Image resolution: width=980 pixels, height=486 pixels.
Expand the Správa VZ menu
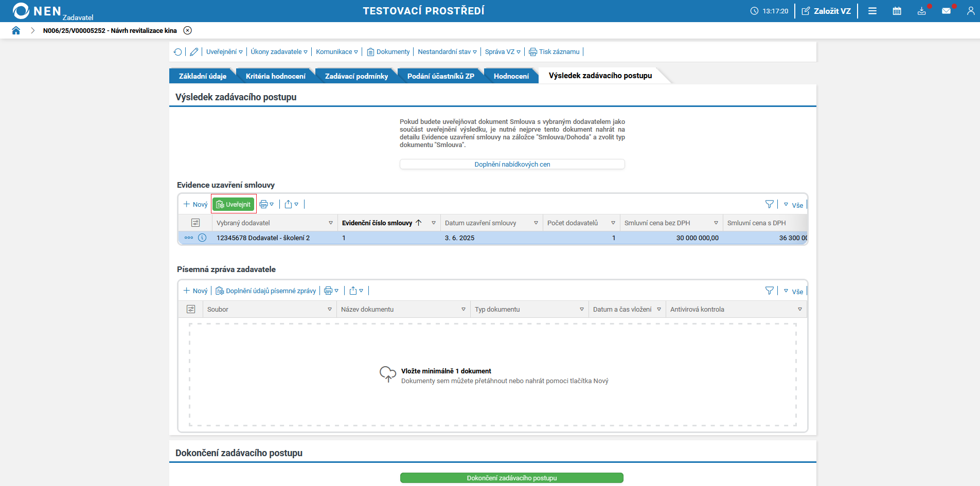pos(503,52)
